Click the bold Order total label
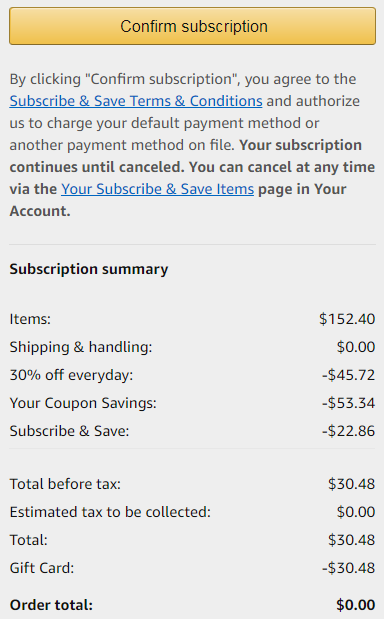Viewport: 387px width, 622px height. click(51, 605)
